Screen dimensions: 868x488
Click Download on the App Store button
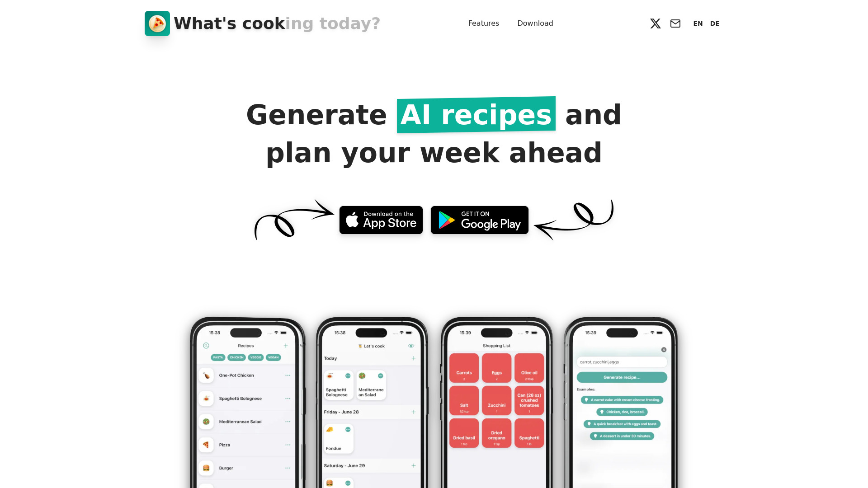(381, 219)
